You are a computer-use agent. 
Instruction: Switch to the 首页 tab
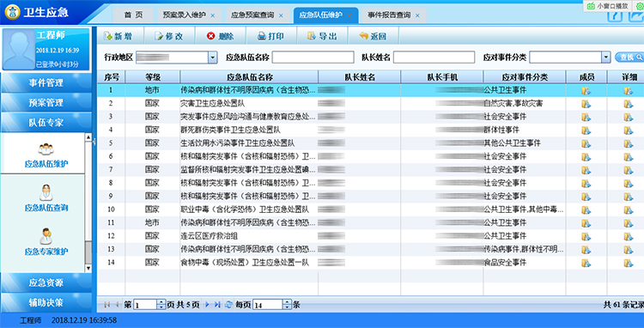[x=133, y=15]
